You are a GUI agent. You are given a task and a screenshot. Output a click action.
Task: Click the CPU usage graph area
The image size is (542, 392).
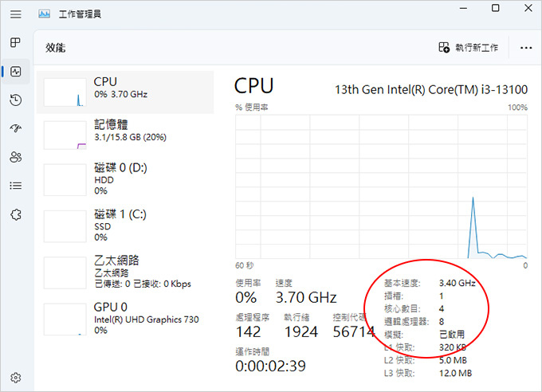coord(381,186)
